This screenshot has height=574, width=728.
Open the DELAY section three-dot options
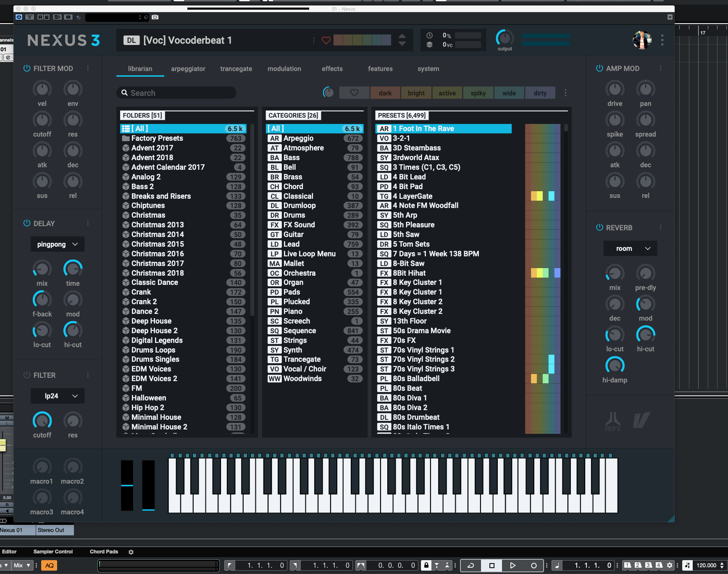click(88, 223)
